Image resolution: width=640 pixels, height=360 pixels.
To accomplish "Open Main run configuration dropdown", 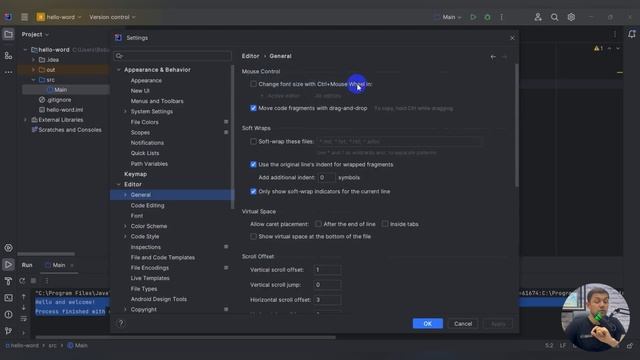I will pyautogui.click(x=448, y=17).
